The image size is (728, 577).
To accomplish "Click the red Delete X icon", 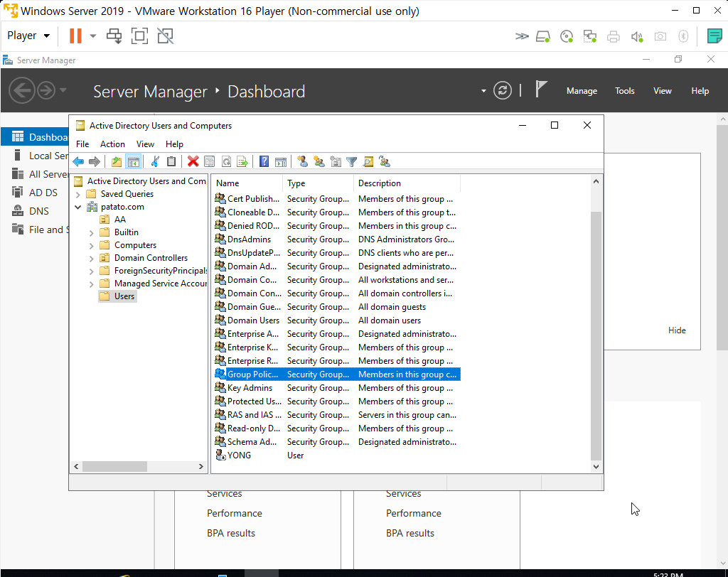I will click(x=193, y=161).
